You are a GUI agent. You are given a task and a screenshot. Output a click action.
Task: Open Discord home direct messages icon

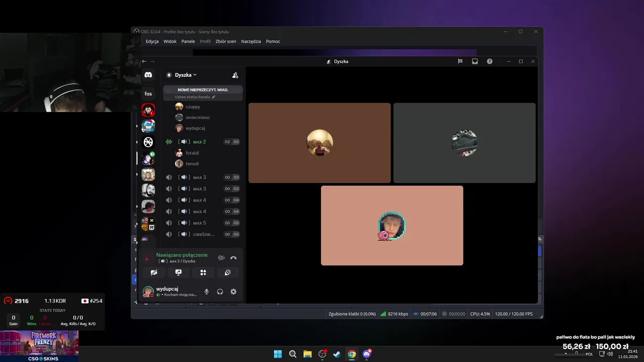coord(148,75)
